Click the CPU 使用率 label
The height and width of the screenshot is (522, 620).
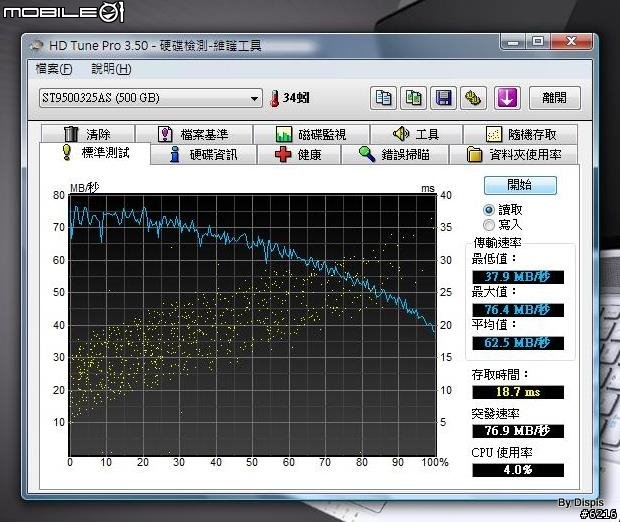click(x=502, y=453)
